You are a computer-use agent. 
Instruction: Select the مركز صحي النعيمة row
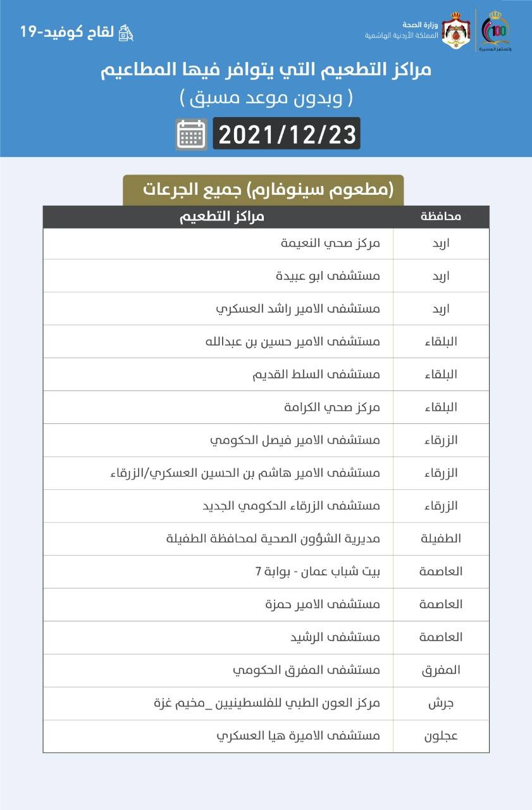point(330,244)
